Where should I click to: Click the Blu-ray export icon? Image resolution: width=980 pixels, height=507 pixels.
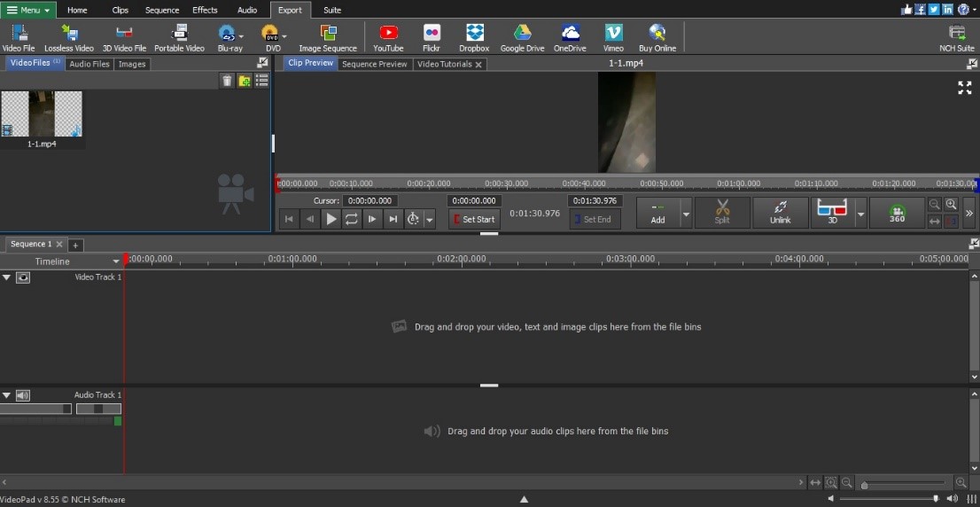[227, 38]
